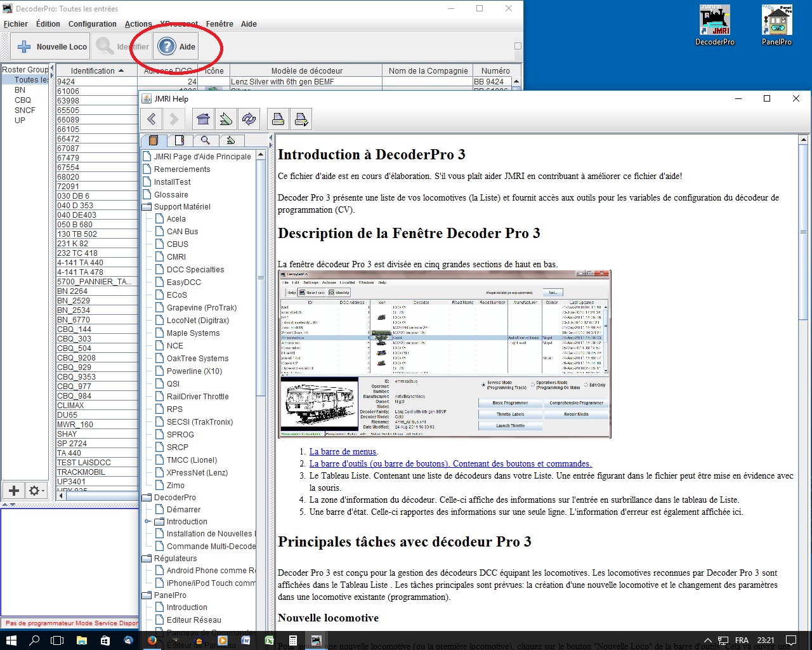The width and height of the screenshot is (812, 650).
Task: Open the Fichier menu
Action: click(16, 24)
